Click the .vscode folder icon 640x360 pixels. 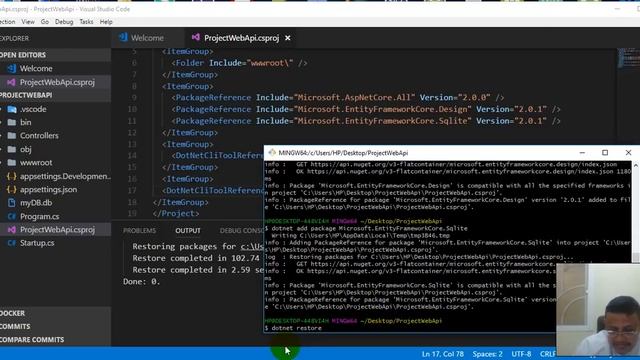12,109
